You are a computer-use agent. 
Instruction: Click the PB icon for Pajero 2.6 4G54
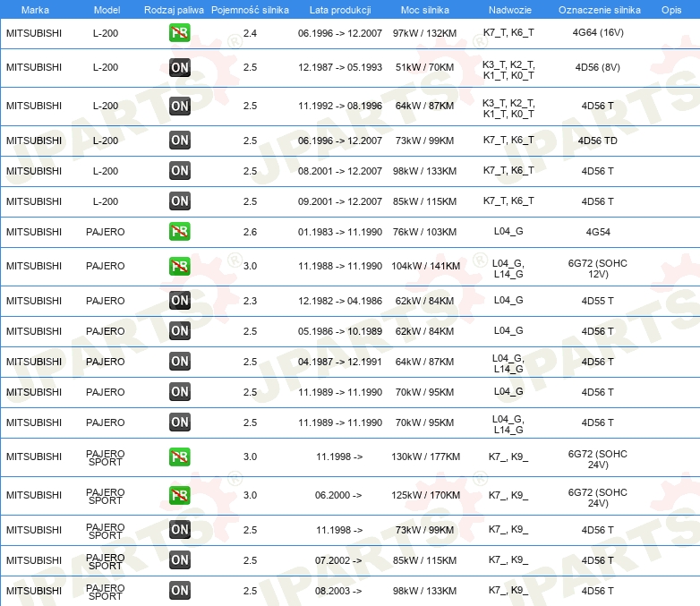click(179, 231)
